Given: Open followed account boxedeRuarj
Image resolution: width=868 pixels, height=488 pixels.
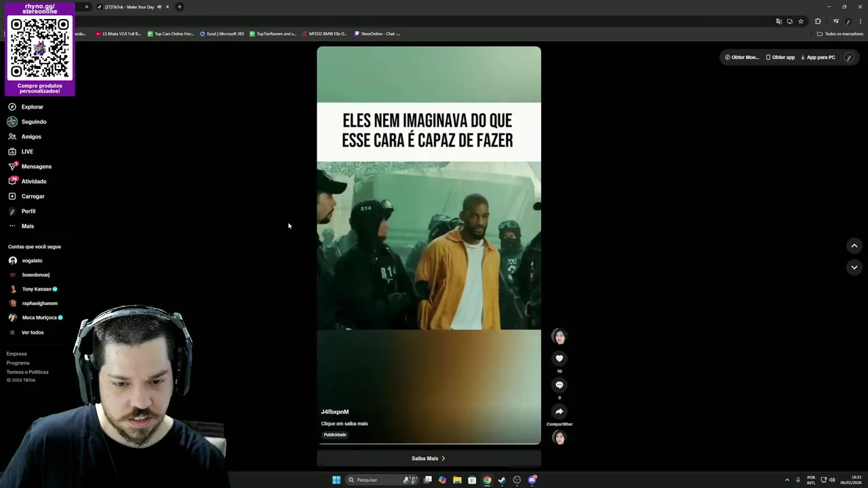Looking at the screenshot, I should click(29, 275).
